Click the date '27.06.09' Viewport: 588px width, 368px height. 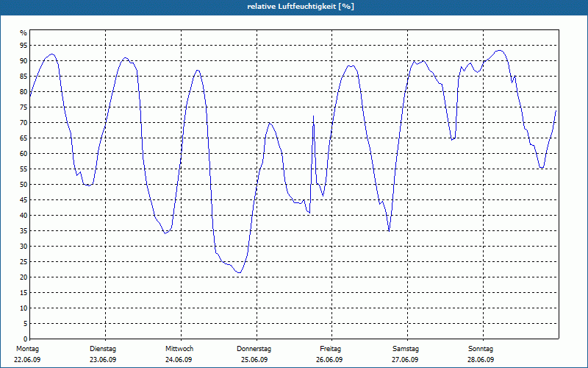pyautogui.click(x=405, y=360)
